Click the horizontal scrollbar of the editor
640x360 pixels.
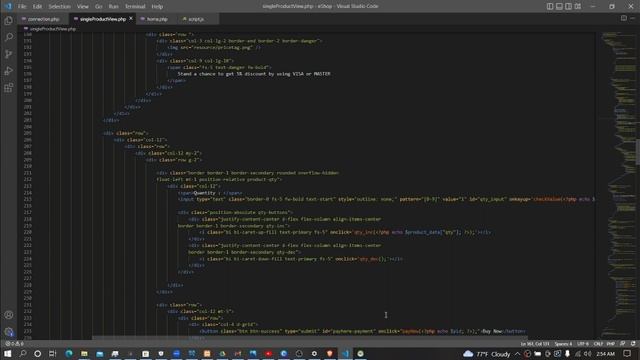tap(309, 338)
